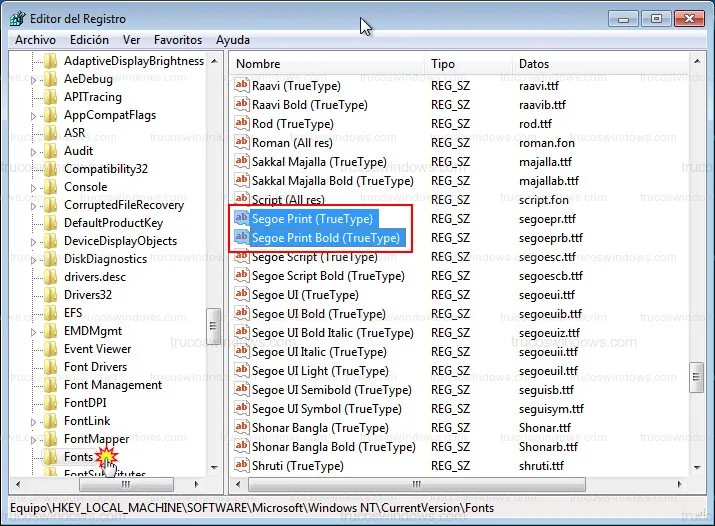715x526 pixels.
Task: Click the Fonts key folder icon
Action: [x=51, y=457]
